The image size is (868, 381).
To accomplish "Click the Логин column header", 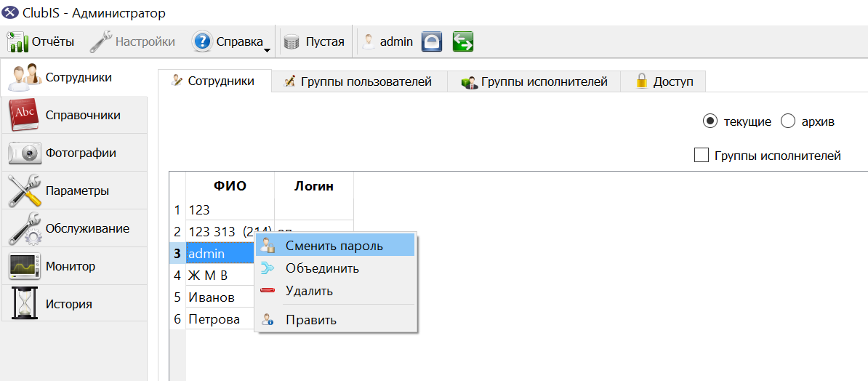I will pos(314,186).
